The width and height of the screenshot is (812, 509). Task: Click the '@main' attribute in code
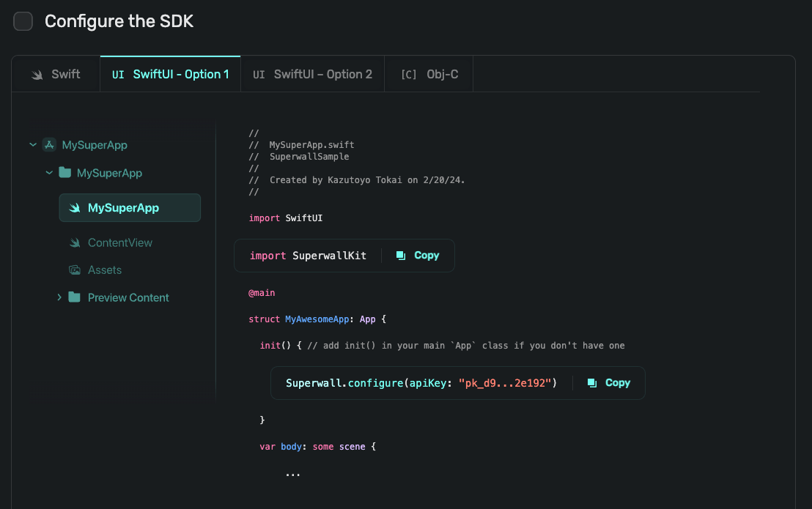pyautogui.click(x=262, y=293)
